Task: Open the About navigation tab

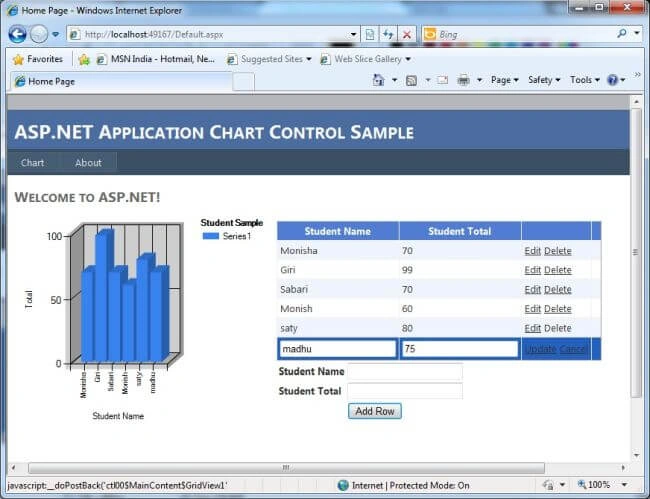Action: coord(88,163)
